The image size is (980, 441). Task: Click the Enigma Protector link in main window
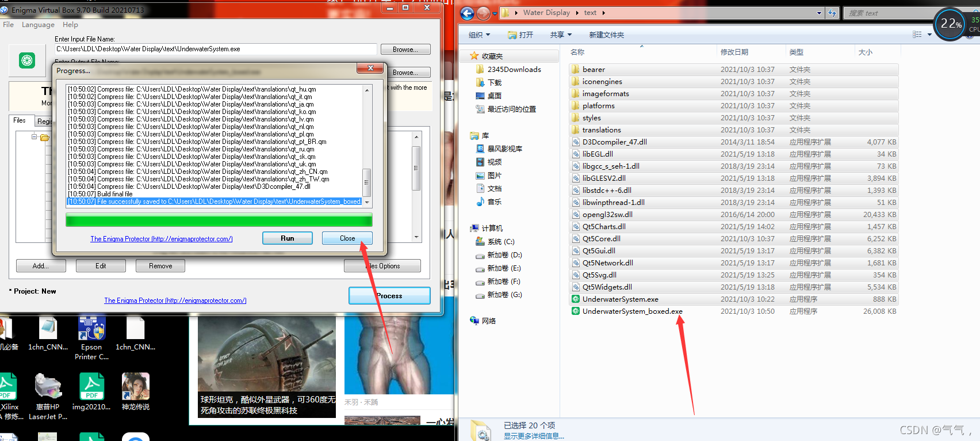pyautogui.click(x=175, y=301)
